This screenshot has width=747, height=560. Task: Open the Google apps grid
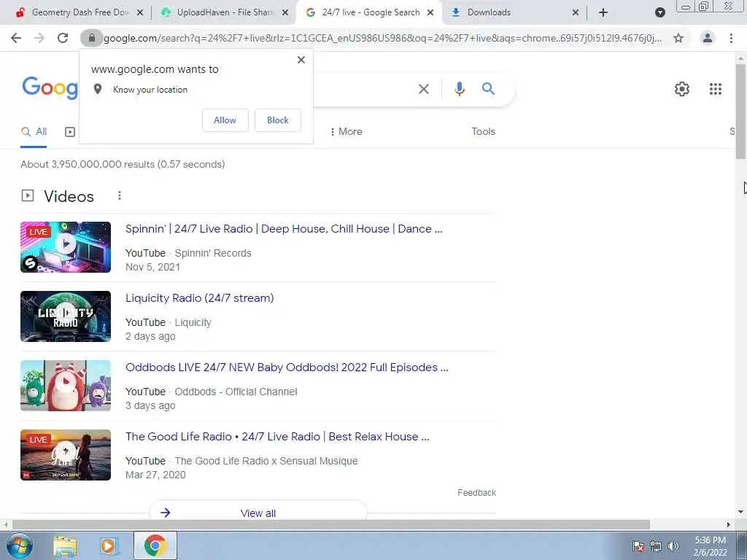point(715,89)
